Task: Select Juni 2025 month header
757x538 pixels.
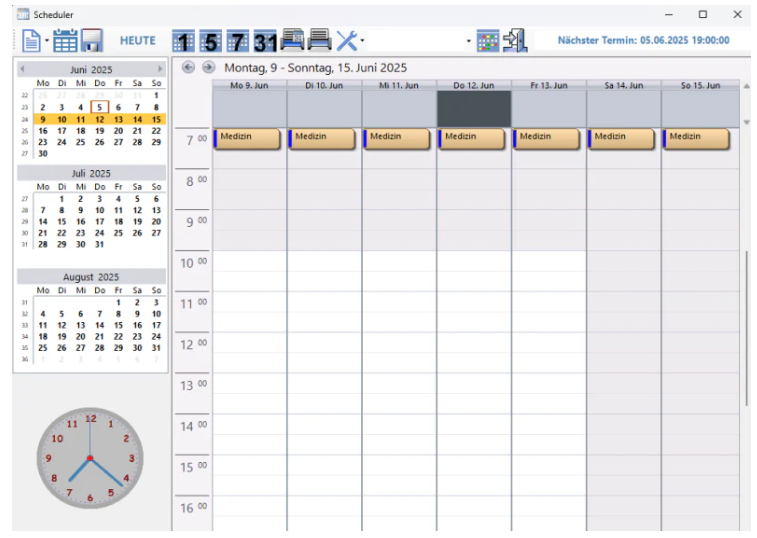Action: [91, 70]
